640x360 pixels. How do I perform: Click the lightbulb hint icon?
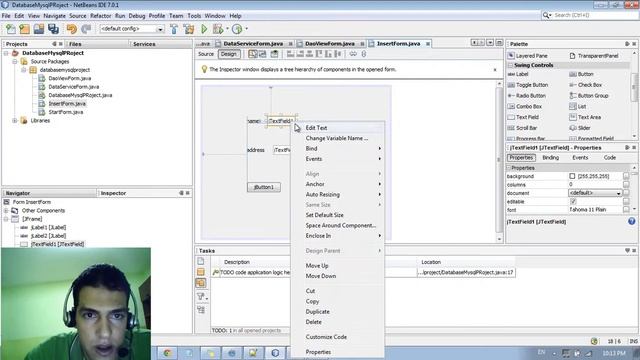pyautogui.click(x=204, y=69)
